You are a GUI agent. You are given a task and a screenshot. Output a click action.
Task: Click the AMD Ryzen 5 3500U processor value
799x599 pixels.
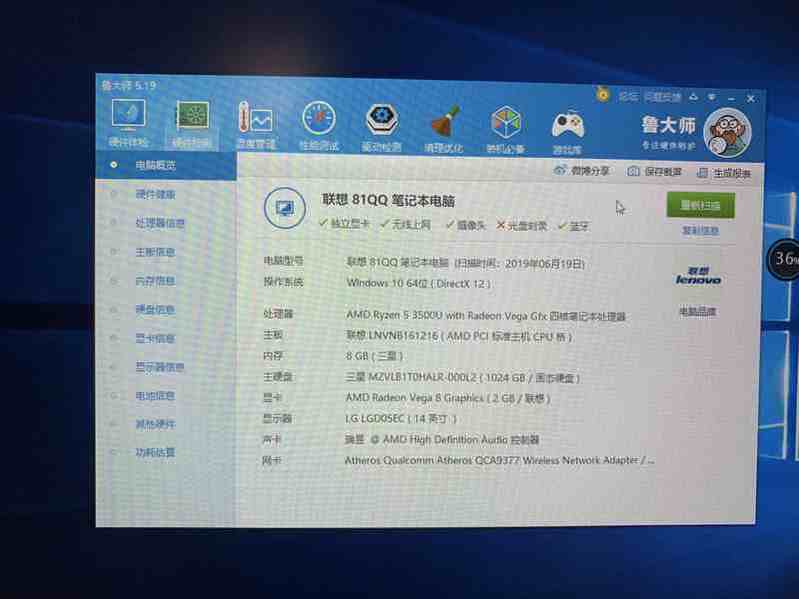click(486, 316)
